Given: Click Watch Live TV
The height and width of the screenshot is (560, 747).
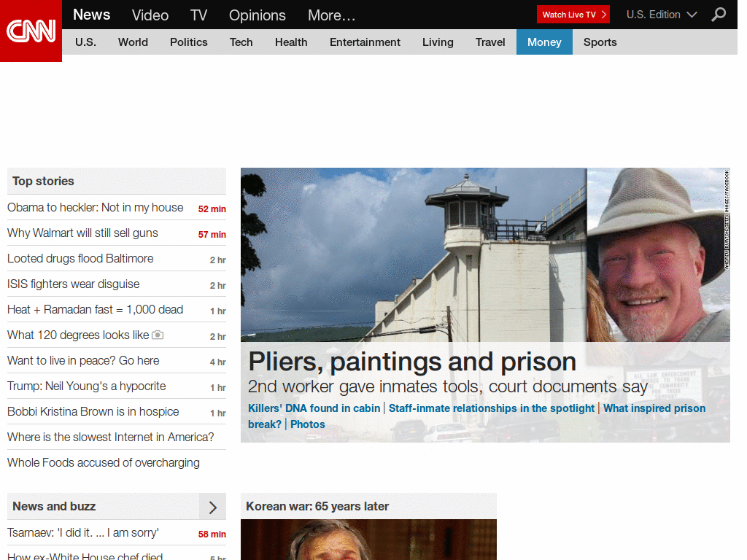Looking at the screenshot, I should (x=568, y=14).
